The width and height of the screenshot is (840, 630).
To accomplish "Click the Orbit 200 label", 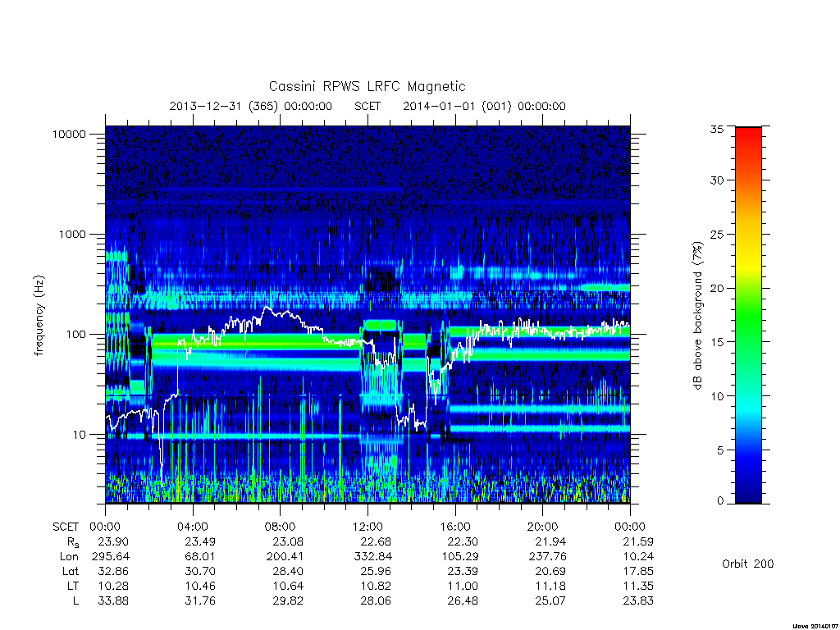I will pos(748,564).
